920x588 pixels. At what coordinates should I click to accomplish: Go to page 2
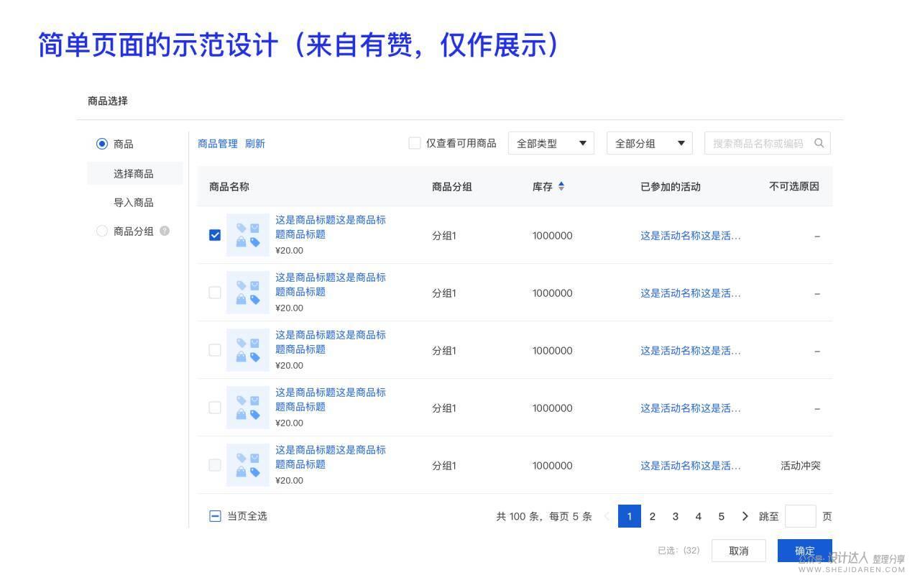click(653, 516)
